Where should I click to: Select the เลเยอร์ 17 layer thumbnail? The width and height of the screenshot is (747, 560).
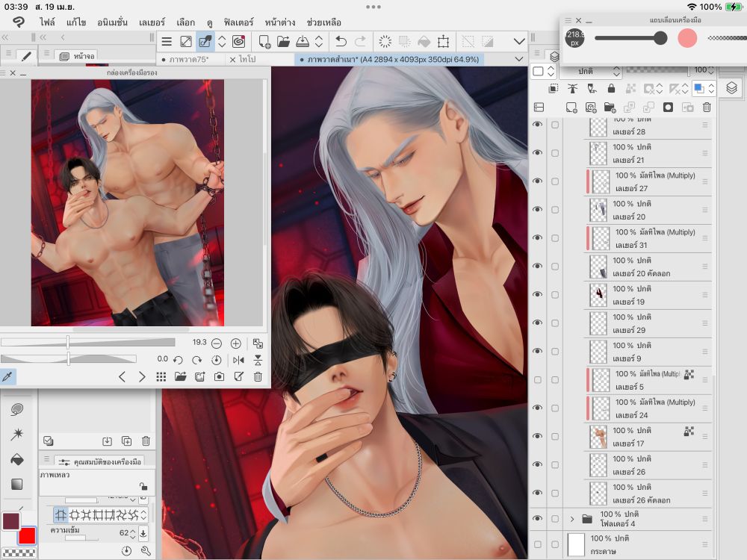click(598, 437)
